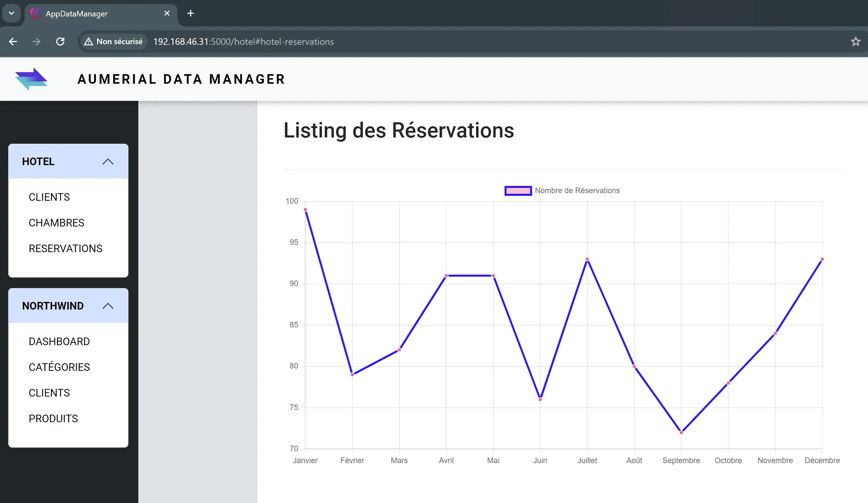
Task: Close the AppDataManager tab
Action: (167, 14)
